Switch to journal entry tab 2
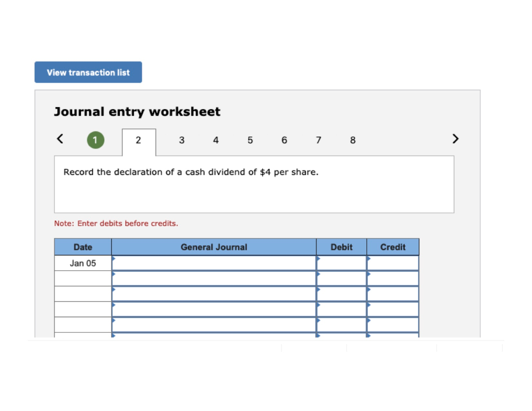 click(138, 140)
